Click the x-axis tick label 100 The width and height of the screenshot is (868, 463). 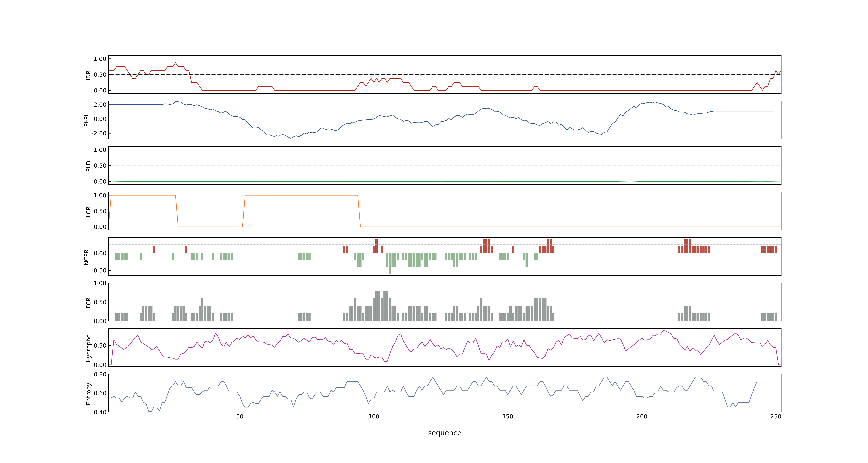(x=374, y=416)
